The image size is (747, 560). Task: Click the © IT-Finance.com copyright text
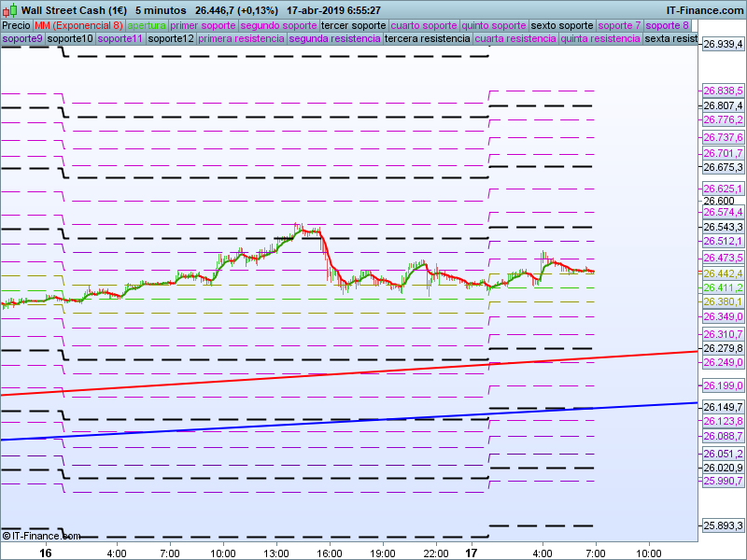click(x=41, y=536)
